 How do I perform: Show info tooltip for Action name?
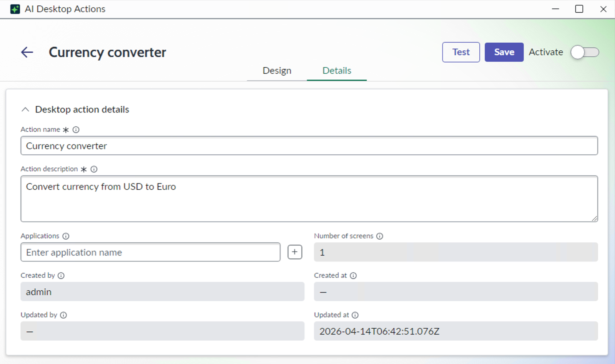[76, 130]
